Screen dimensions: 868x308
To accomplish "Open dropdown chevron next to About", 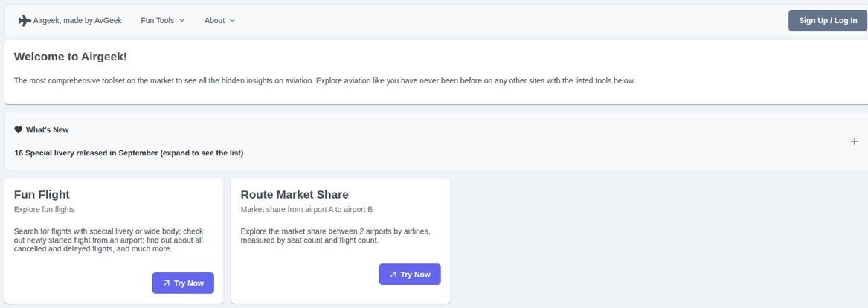I will point(232,21).
